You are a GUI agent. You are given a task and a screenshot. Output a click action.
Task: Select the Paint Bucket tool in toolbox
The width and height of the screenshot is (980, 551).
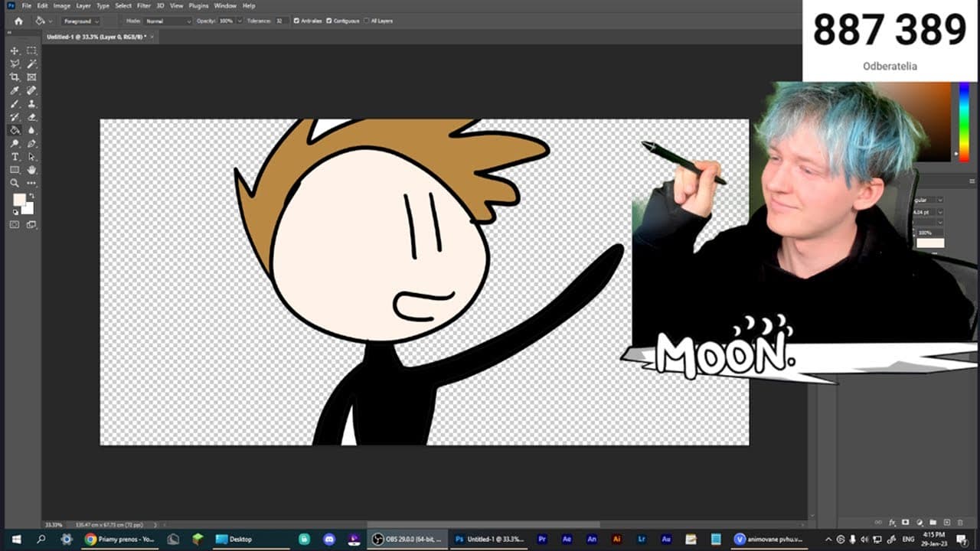coord(15,130)
